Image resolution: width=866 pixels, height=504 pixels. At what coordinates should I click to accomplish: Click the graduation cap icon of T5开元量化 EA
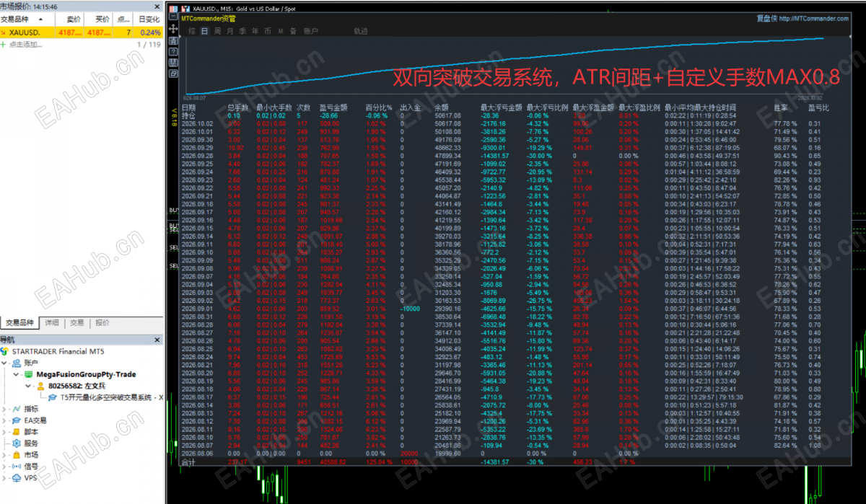click(52, 397)
